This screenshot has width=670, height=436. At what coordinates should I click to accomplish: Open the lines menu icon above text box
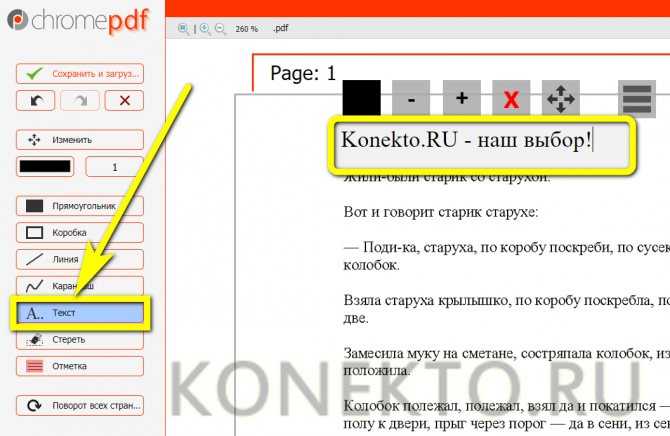tap(637, 99)
